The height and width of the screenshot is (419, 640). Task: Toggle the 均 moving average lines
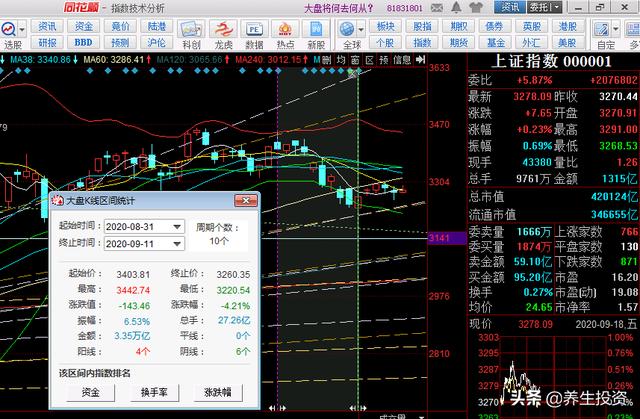click(x=341, y=60)
